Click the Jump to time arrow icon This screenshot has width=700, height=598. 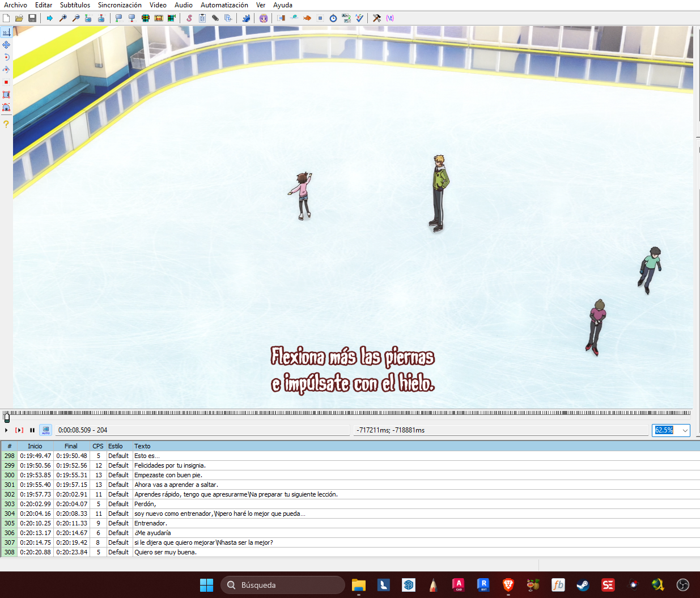pyautogui.click(x=50, y=18)
